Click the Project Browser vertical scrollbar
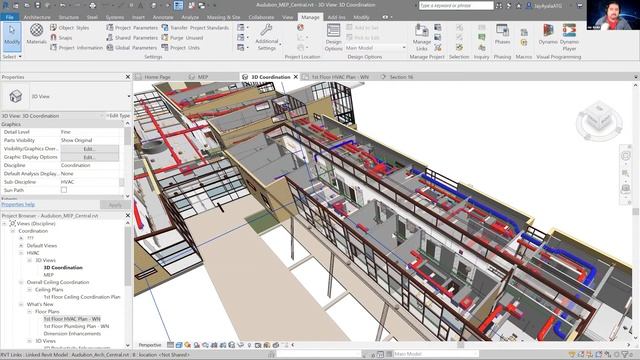 128,255
